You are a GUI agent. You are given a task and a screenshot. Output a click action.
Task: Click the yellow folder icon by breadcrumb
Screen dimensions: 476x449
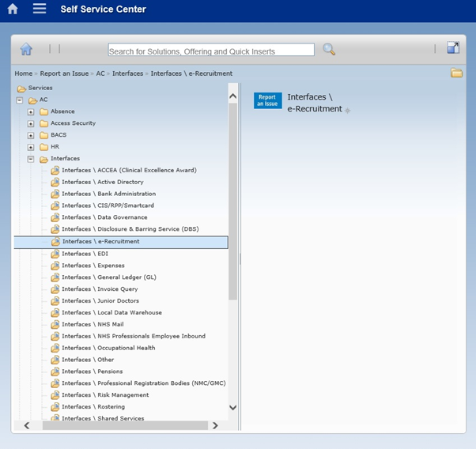[456, 73]
